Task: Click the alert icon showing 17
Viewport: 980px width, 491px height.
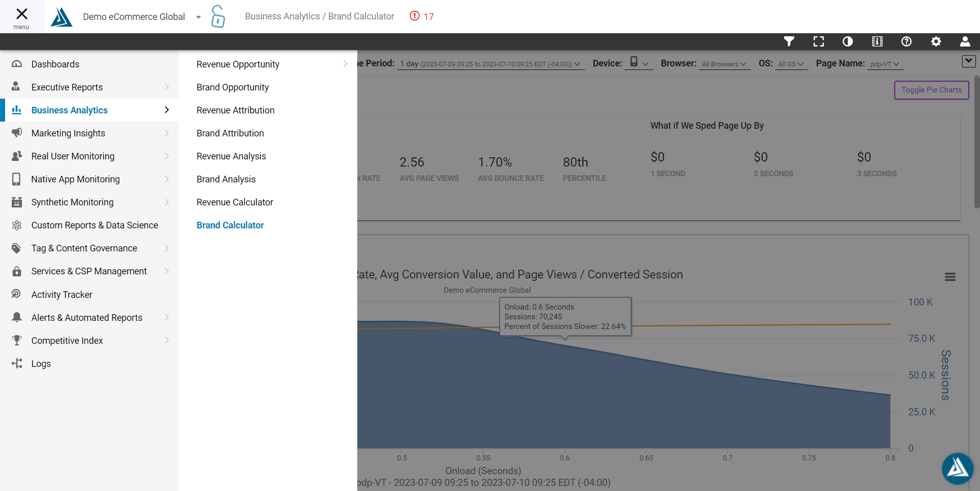Action: pyautogui.click(x=422, y=16)
